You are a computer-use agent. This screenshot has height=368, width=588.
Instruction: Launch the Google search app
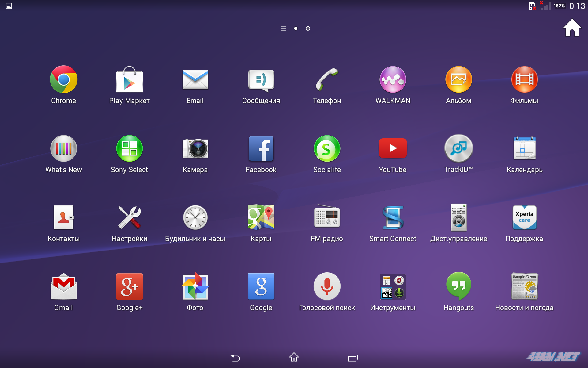tap(261, 286)
